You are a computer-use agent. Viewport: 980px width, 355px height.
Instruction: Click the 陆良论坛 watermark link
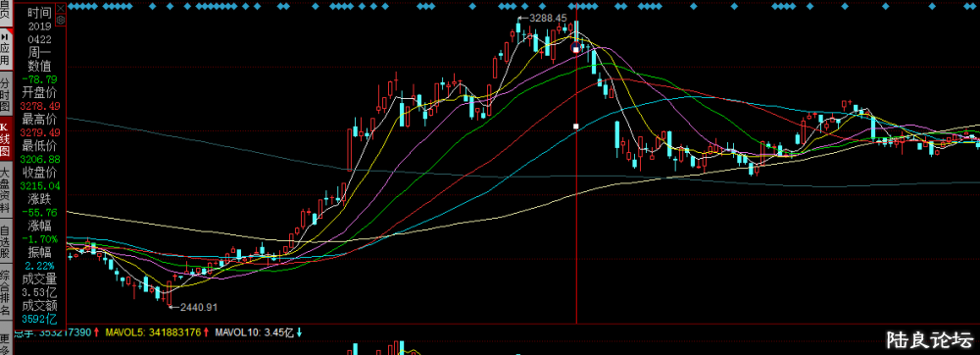click(x=930, y=340)
